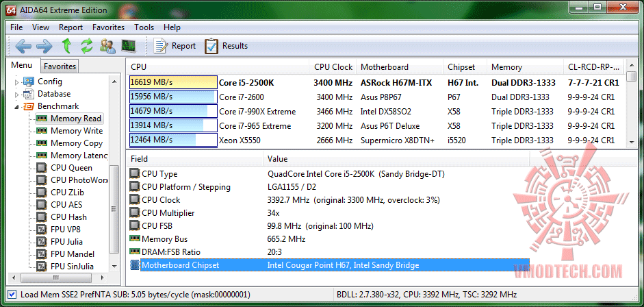
Task: Click the Back navigation arrow
Action: 23,46
